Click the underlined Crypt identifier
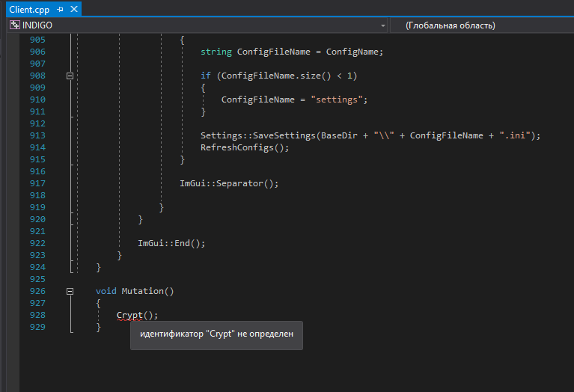The height and width of the screenshot is (392, 574). [x=129, y=315]
